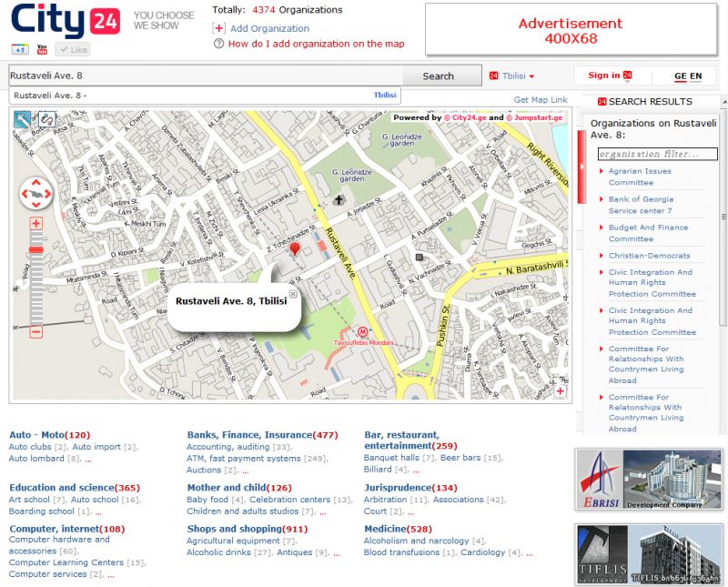Image resolution: width=728 pixels, height=587 pixels.
Task: Zoom in with the map plus button
Action: (x=36, y=224)
